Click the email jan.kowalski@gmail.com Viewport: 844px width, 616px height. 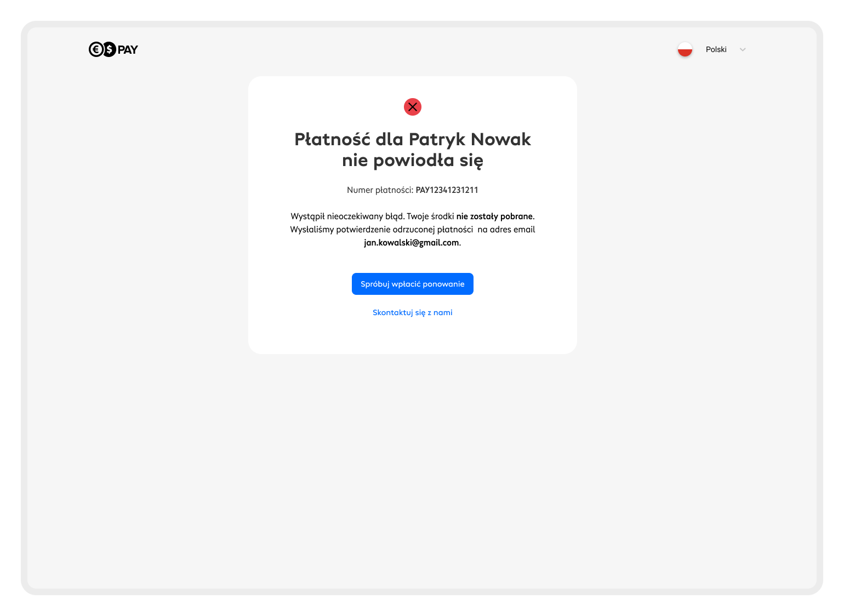(412, 243)
